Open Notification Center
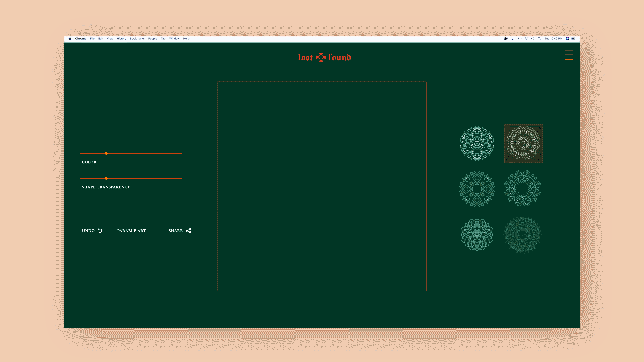The height and width of the screenshot is (362, 644). pyautogui.click(x=574, y=39)
